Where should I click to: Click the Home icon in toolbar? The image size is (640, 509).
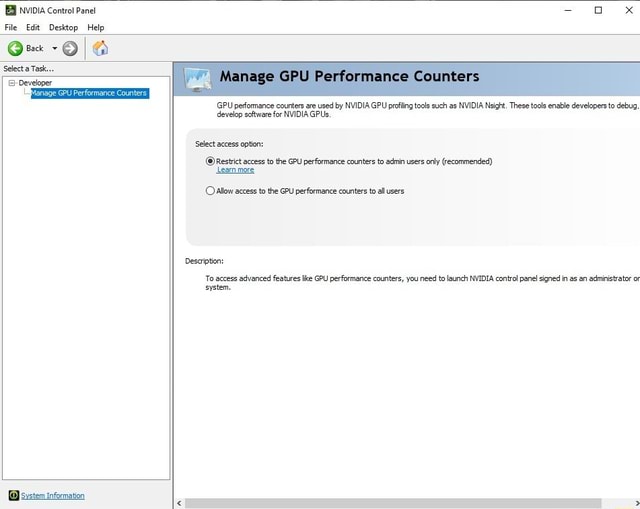tap(100, 48)
